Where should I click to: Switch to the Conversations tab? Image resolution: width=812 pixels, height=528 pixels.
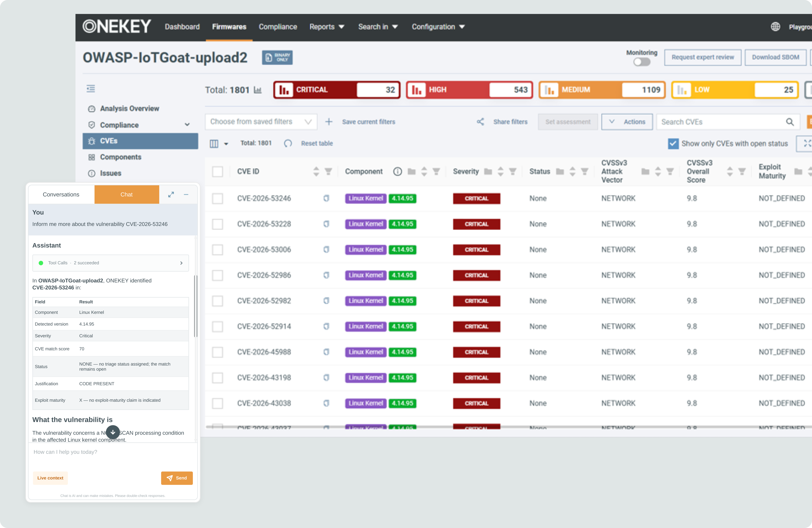click(x=61, y=195)
